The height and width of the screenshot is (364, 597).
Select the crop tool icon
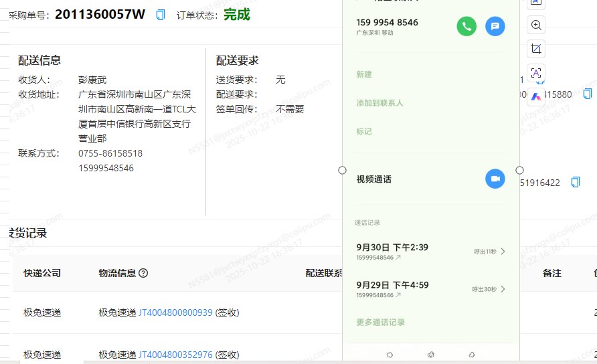(x=536, y=49)
